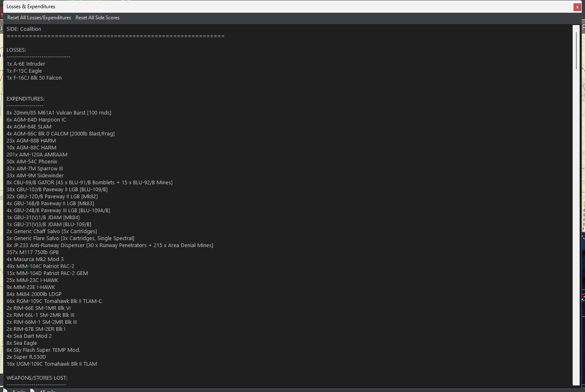The height and width of the screenshot is (392, 585).
Task: Click the vertical scrollbar thumb
Action: 576,50
